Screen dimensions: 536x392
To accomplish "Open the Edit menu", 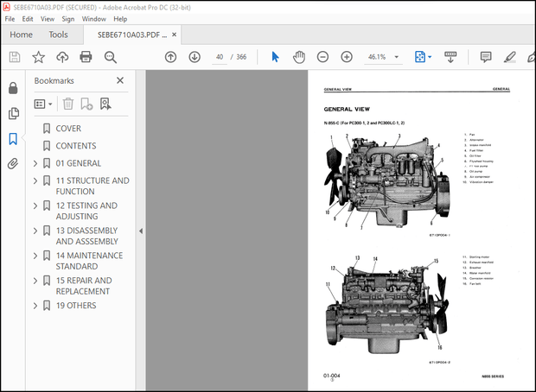I will point(28,19).
